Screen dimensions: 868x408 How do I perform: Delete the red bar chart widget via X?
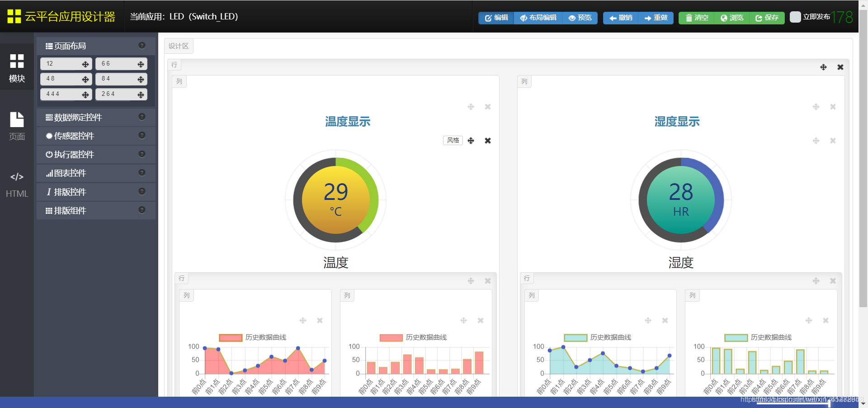point(480,320)
